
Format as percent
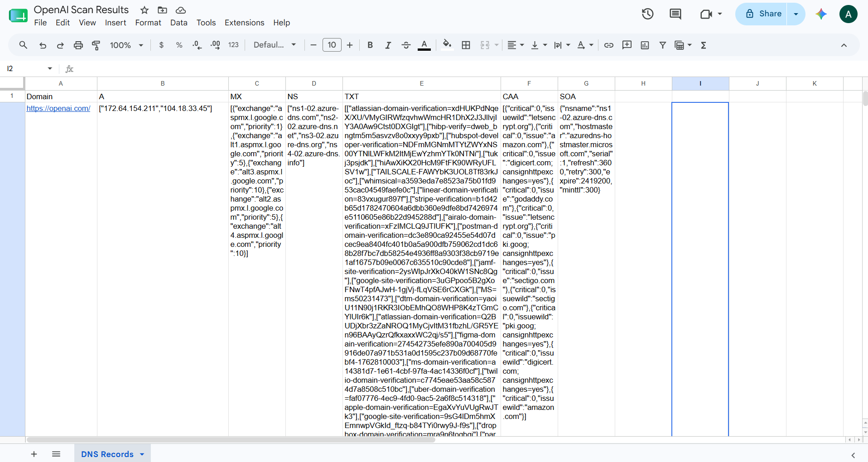tap(179, 45)
